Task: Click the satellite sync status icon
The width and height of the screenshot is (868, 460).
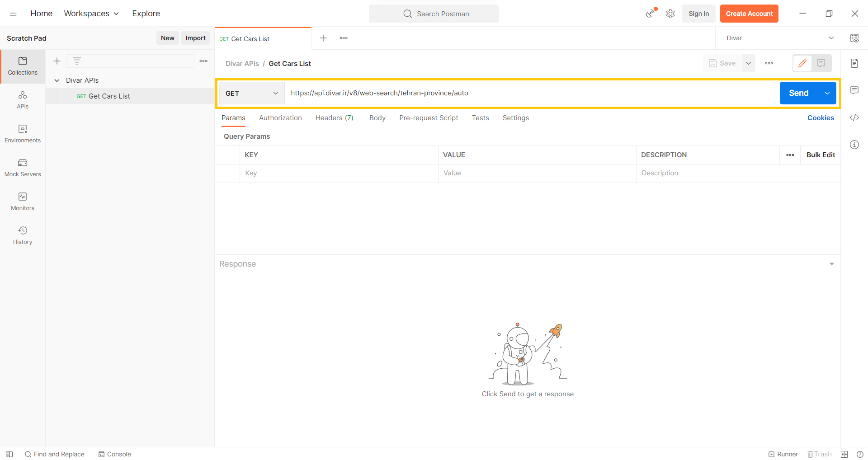Action: 651,14
